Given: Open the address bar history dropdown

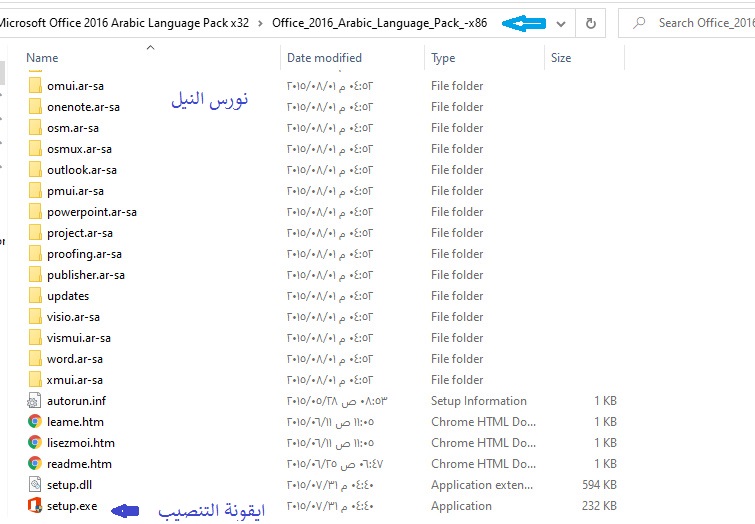Looking at the screenshot, I should (560, 22).
